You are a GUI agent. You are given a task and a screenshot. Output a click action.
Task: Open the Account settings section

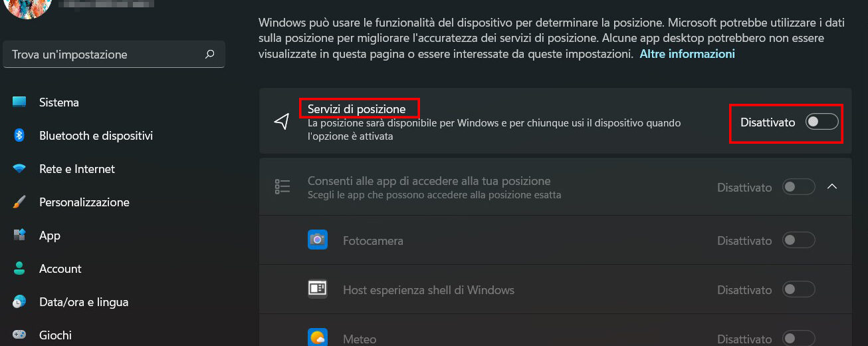pyautogui.click(x=60, y=269)
